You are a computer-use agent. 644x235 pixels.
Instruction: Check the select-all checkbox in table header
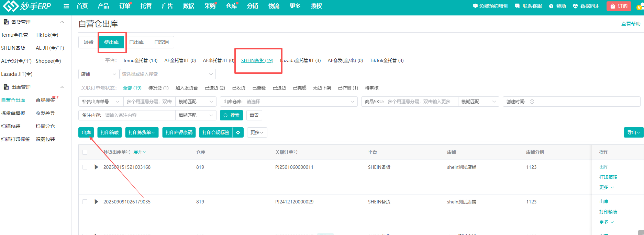pyautogui.click(x=85, y=152)
